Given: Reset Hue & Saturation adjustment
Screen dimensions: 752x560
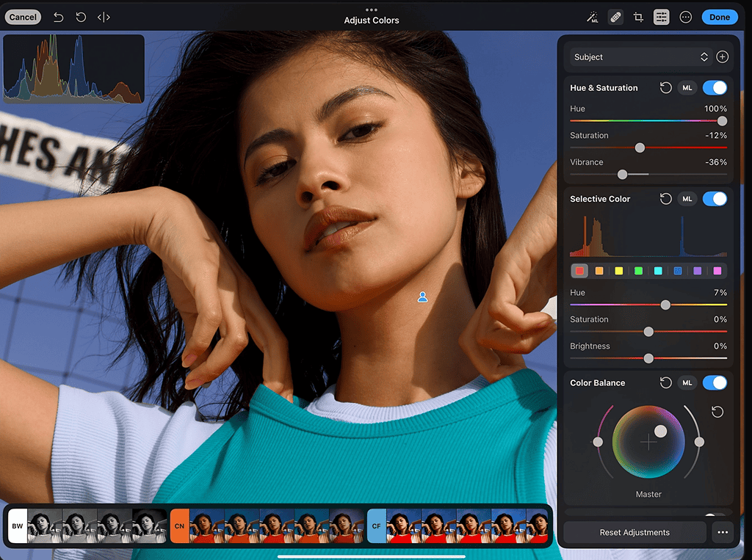Looking at the screenshot, I should (x=665, y=88).
